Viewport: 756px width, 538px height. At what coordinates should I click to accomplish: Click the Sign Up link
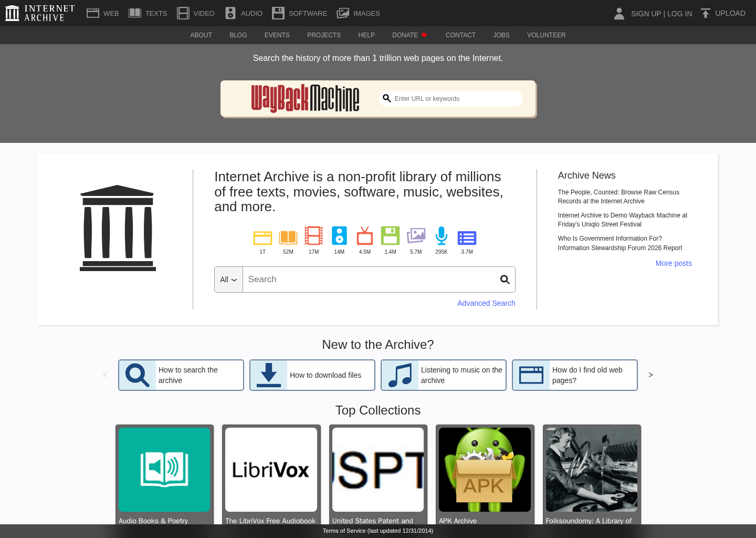[x=646, y=14]
